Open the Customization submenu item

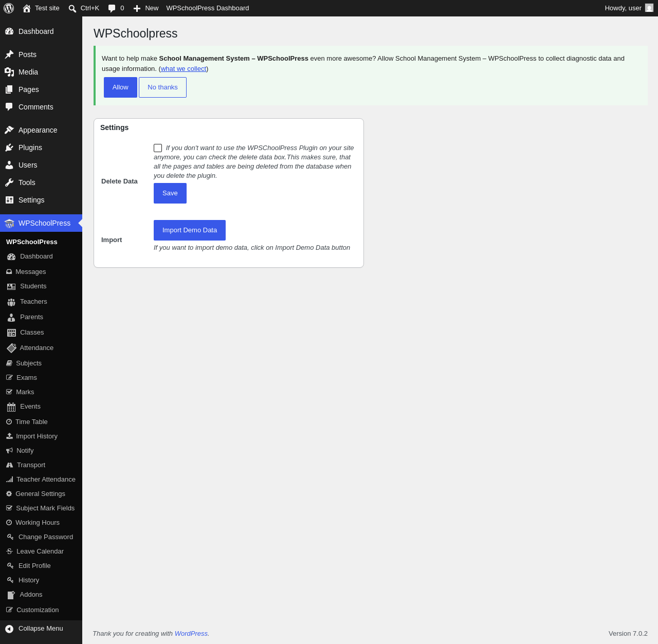(41, 610)
